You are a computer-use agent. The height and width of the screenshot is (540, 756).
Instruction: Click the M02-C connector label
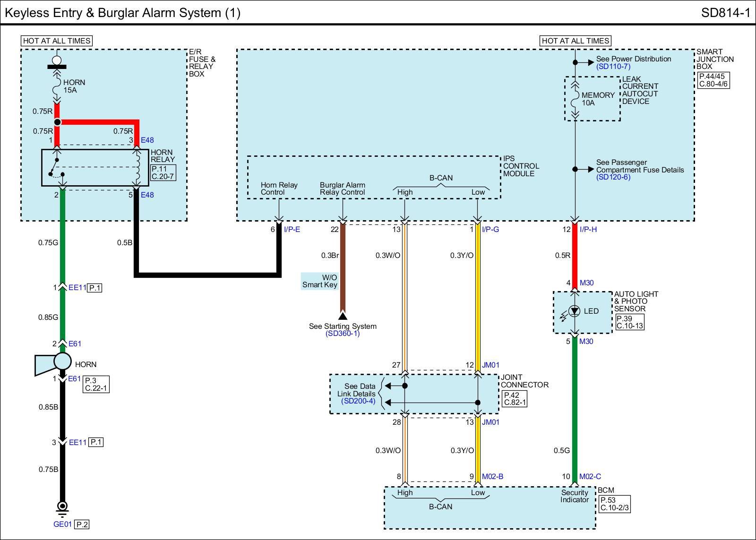[x=590, y=477]
